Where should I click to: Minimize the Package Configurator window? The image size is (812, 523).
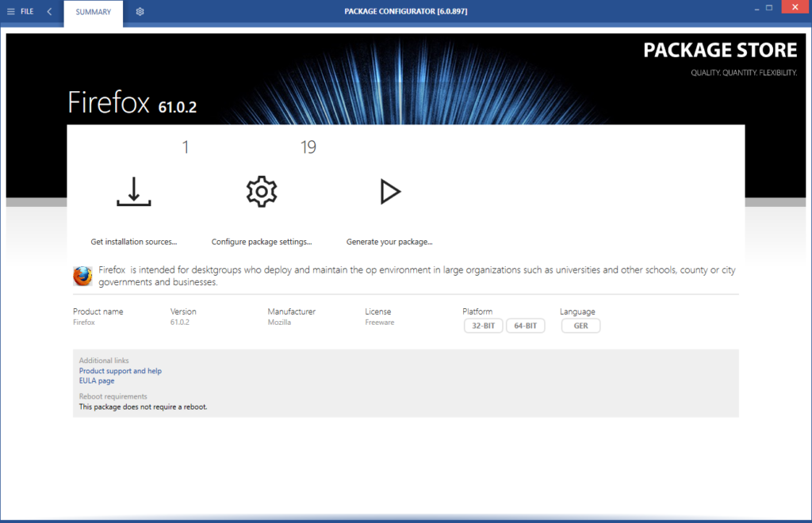[756, 8]
